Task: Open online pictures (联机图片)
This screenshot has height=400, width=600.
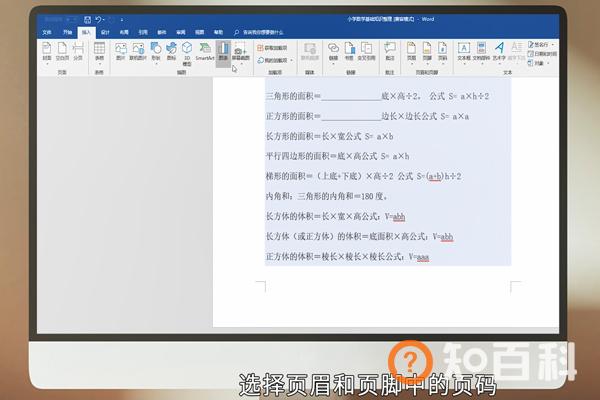Action: [x=138, y=52]
